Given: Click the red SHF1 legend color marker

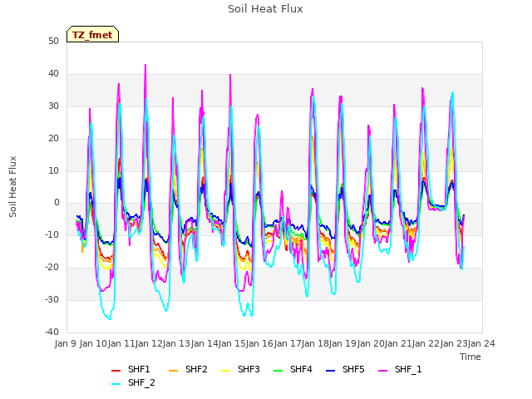Looking at the screenshot, I should coord(116,371).
